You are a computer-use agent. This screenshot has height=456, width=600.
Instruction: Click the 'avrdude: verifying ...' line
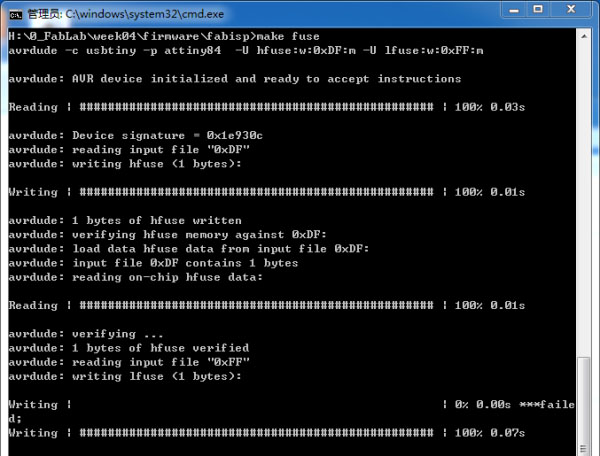(x=86, y=334)
